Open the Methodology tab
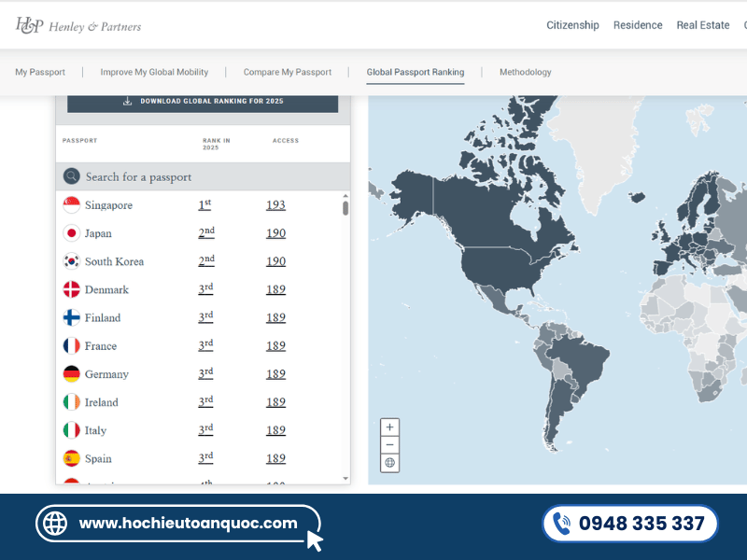 tap(525, 72)
